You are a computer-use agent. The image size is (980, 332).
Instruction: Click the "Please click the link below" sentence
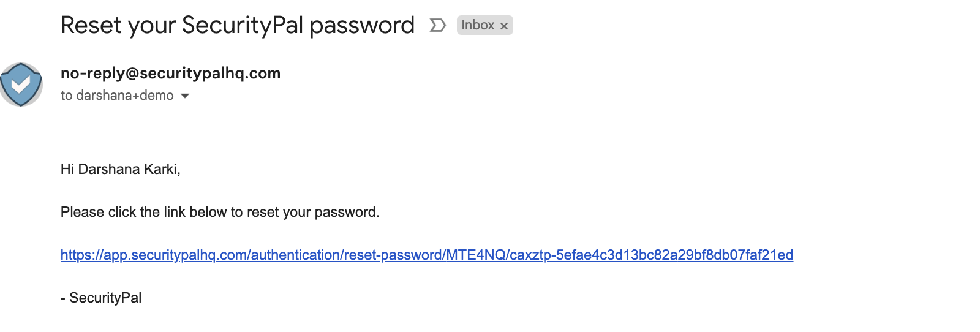click(220, 212)
